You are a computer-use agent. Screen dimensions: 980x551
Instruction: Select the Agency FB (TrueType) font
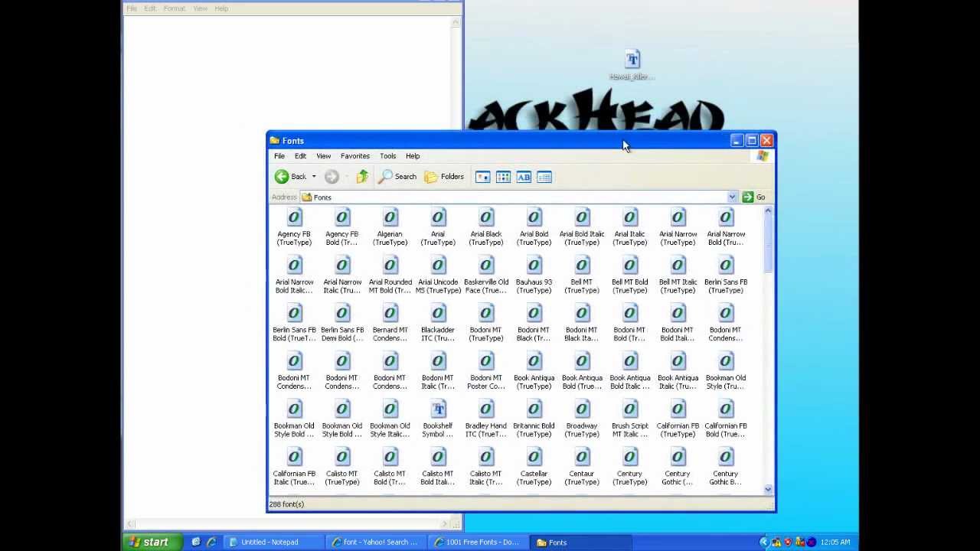point(294,227)
